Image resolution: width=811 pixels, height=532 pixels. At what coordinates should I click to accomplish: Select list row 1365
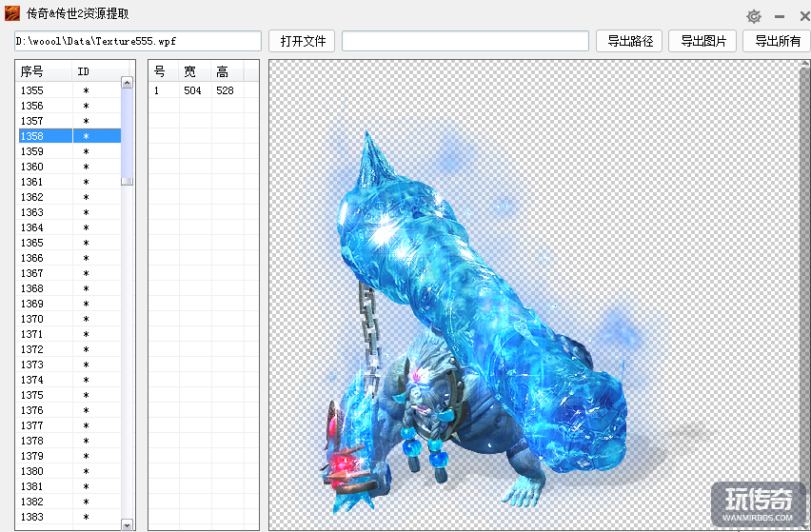point(69,243)
